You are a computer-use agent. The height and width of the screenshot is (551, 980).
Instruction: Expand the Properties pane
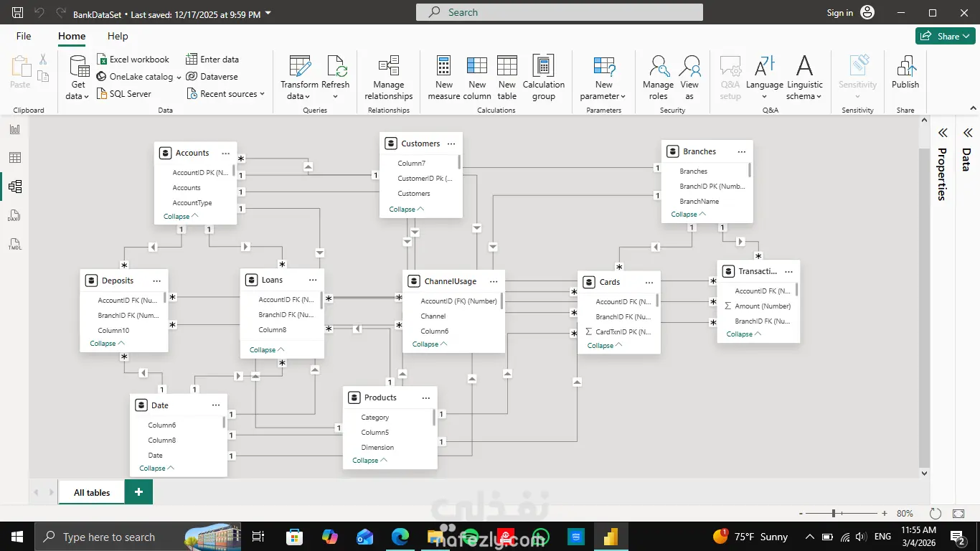[943, 133]
